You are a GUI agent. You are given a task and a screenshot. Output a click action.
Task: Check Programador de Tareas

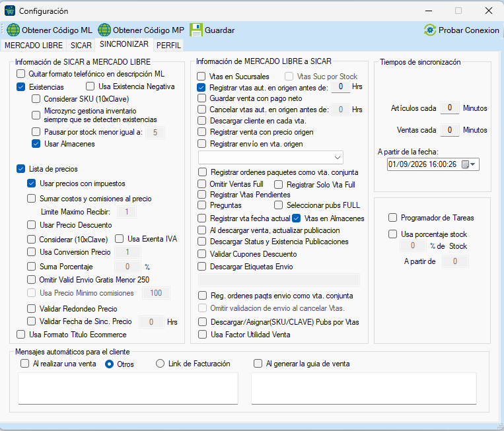[393, 218]
